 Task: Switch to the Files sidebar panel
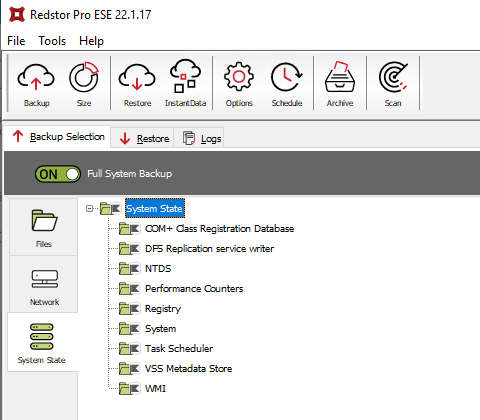pos(44,227)
